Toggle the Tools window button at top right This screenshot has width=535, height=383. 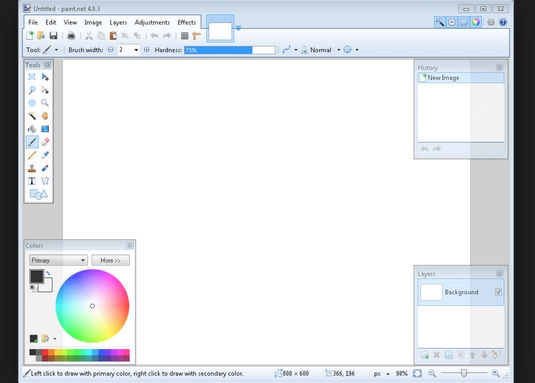tap(440, 22)
